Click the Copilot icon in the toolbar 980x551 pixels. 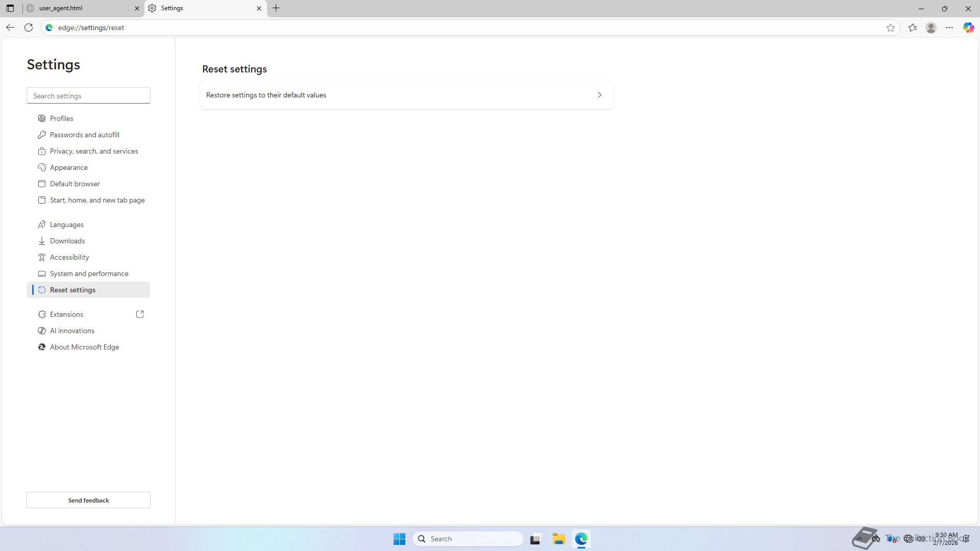[x=968, y=28]
